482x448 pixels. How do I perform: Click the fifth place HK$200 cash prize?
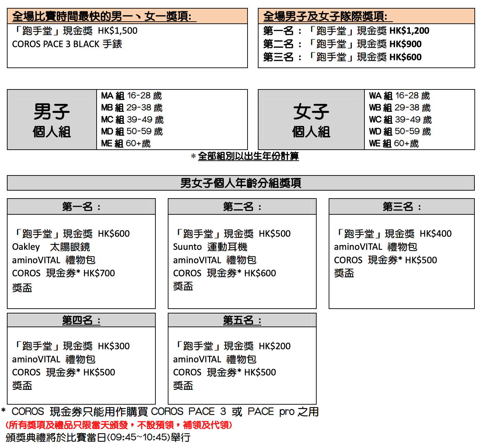pyautogui.click(x=232, y=346)
